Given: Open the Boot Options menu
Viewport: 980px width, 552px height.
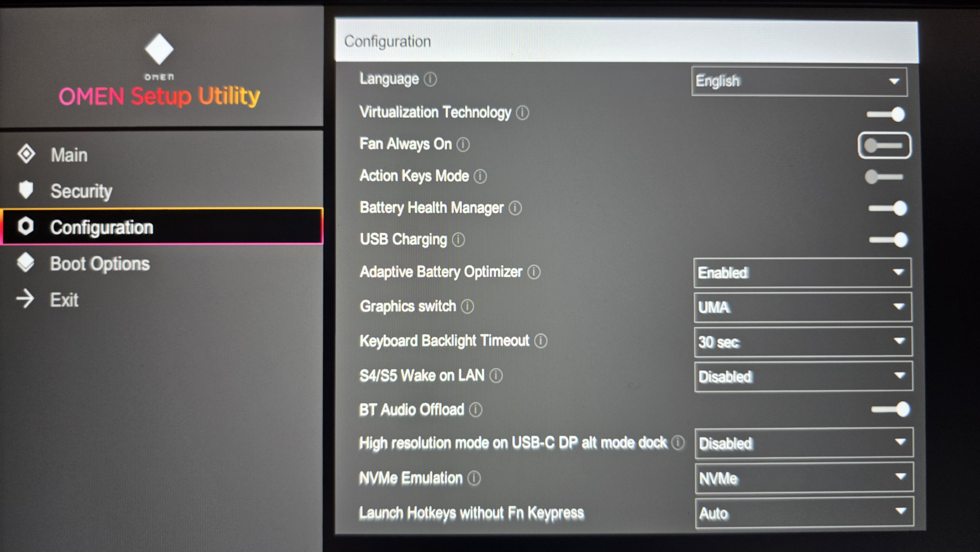Looking at the screenshot, I should [100, 263].
